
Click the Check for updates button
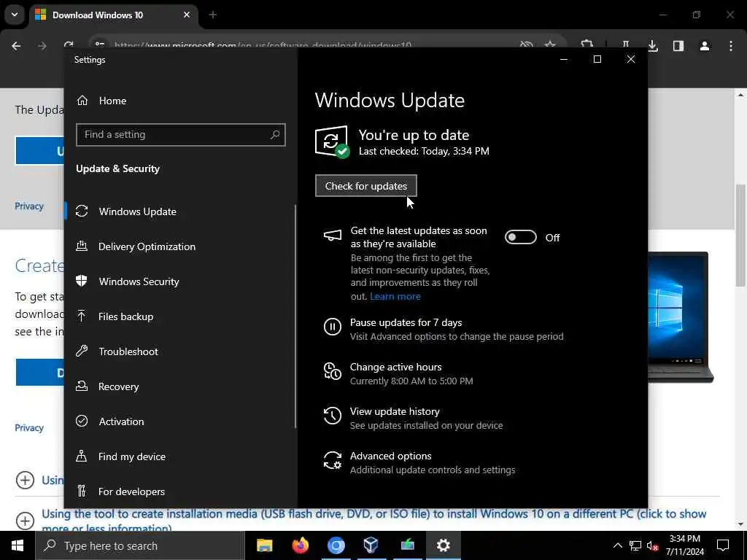tap(366, 186)
